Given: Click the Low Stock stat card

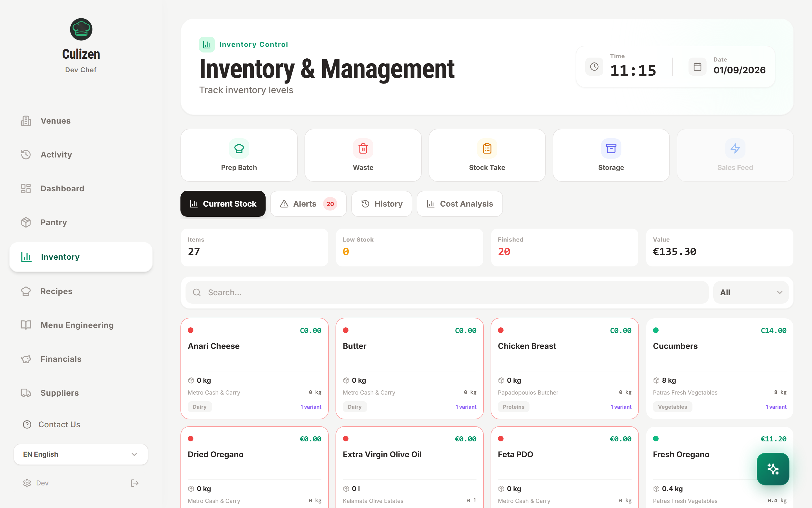Looking at the screenshot, I should [409, 248].
